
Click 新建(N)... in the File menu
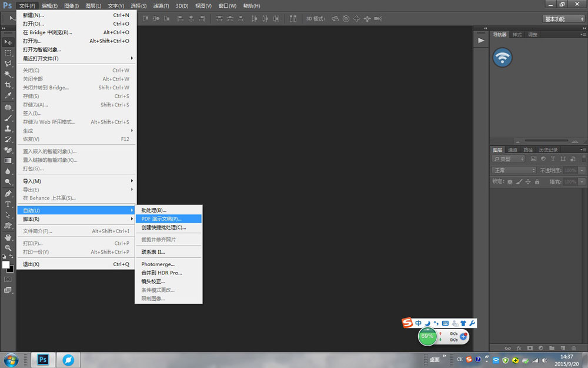76,15
